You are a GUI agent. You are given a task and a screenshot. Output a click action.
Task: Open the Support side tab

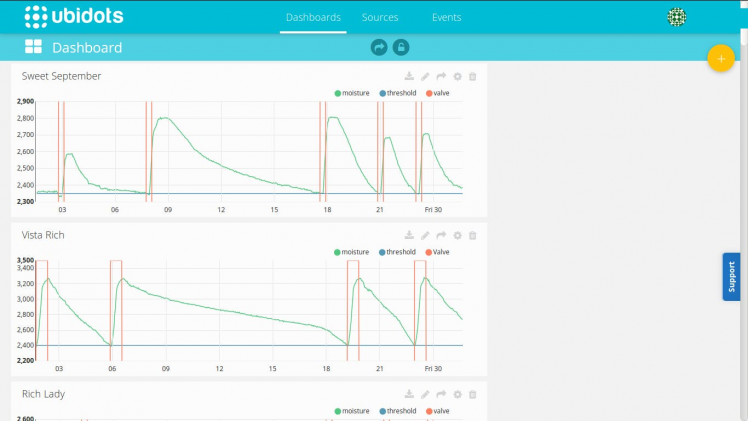731,277
